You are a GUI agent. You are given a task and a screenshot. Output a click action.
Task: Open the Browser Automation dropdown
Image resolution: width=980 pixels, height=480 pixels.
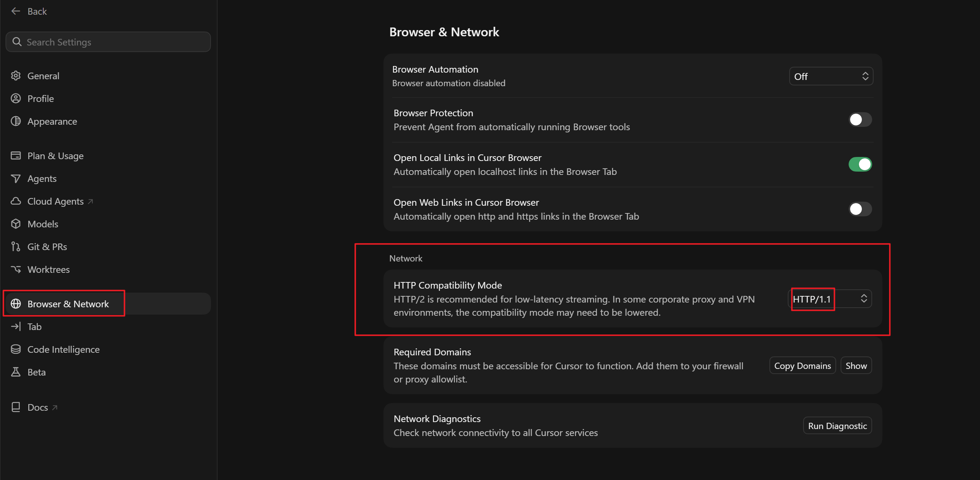tap(831, 76)
